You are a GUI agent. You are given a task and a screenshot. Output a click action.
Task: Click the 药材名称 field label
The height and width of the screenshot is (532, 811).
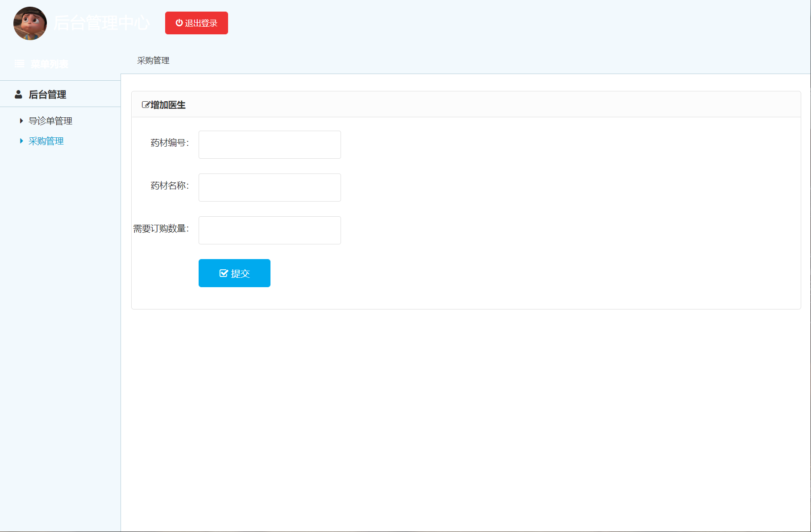coord(170,186)
